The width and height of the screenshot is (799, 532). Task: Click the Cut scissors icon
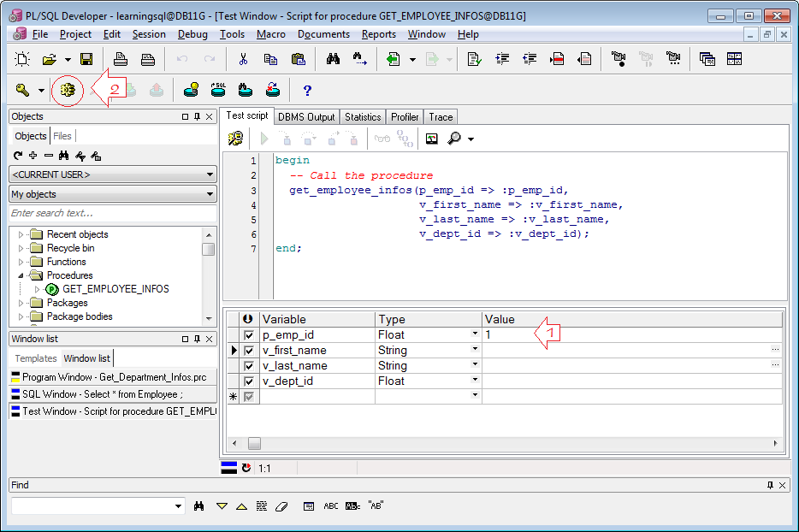click(243, 59)
